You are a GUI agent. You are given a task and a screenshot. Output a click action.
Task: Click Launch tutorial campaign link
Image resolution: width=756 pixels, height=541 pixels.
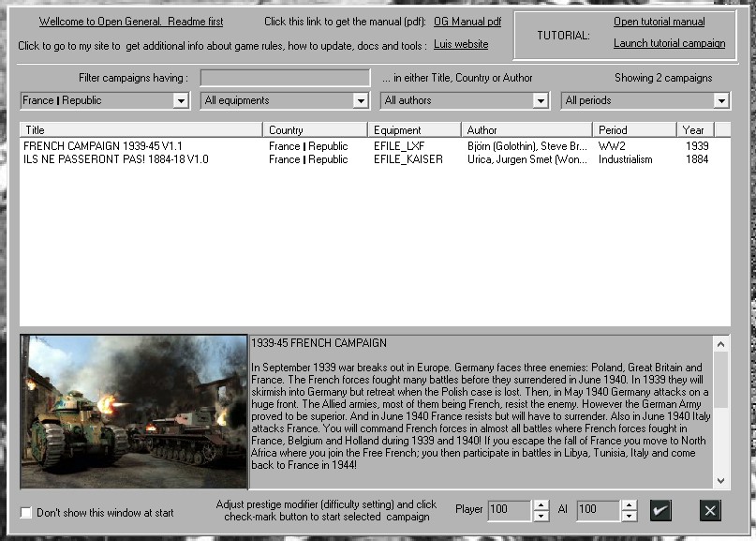pyautogui.click(x=669, y=43)
